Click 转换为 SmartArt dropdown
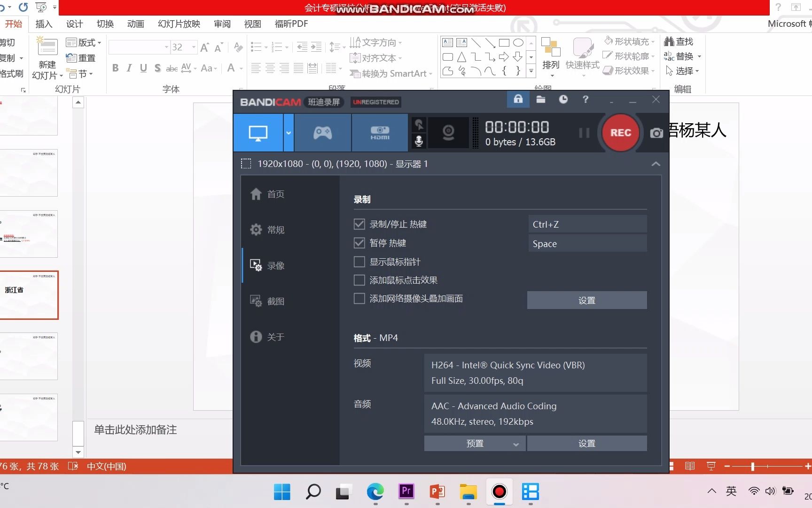 (391, 73)
